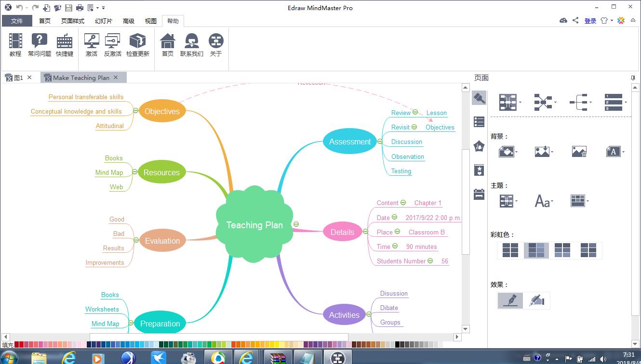Select the Teaching Plan central topic
The width and height of the screenshot is (641, 364).
pyautogui.click(x=254, y=225)
